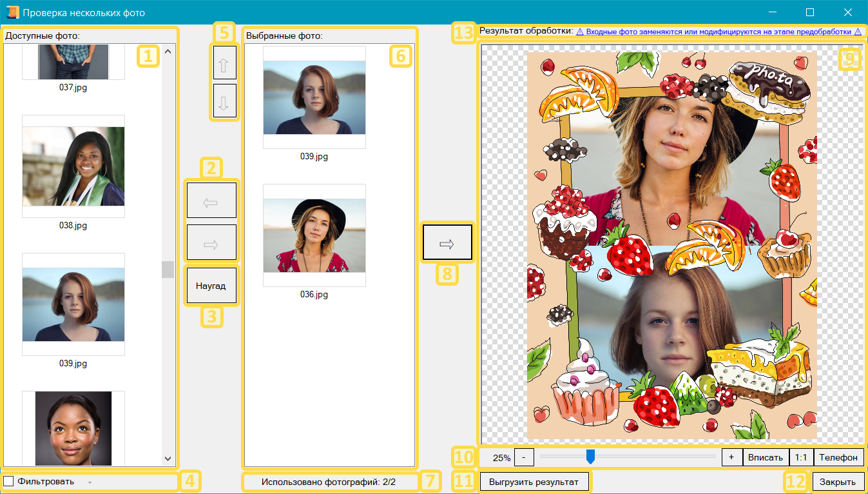Enable the Фильтровать checkbox
Screen dimensions: 868x494
(8, 481)
